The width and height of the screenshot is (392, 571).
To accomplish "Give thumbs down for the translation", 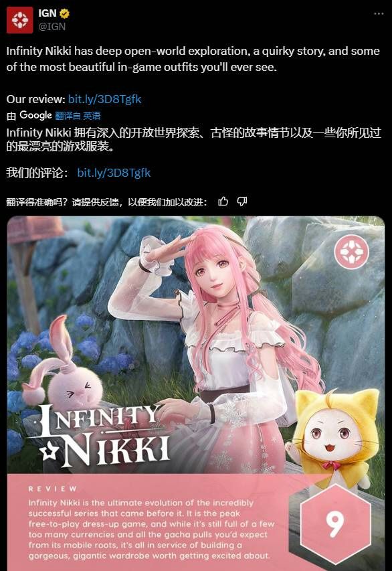I will point(242,201).
